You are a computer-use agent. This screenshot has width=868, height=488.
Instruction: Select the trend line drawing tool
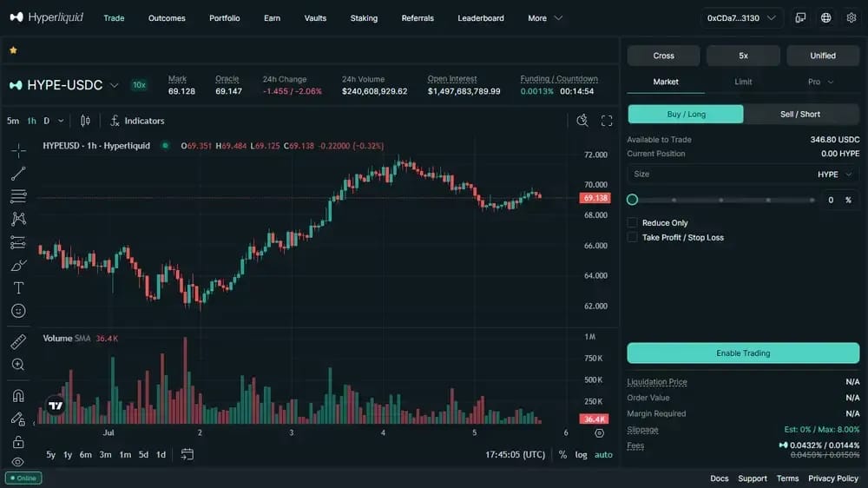pyautogui.click(x=18, y=174)
